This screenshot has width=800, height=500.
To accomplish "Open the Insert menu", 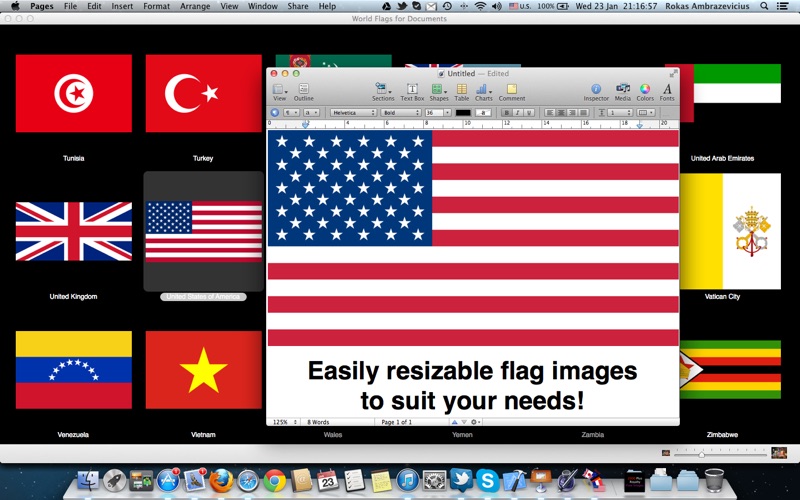I will (x=122, y=6).
